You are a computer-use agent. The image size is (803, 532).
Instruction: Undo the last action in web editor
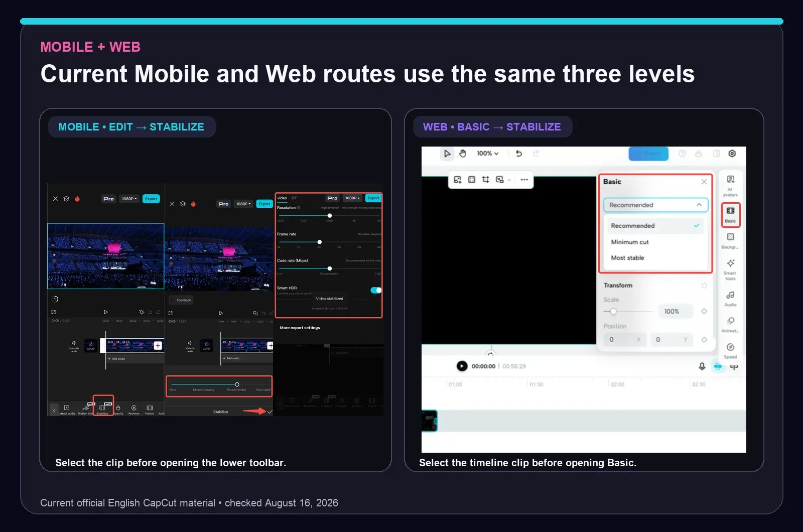click(519, 154)
